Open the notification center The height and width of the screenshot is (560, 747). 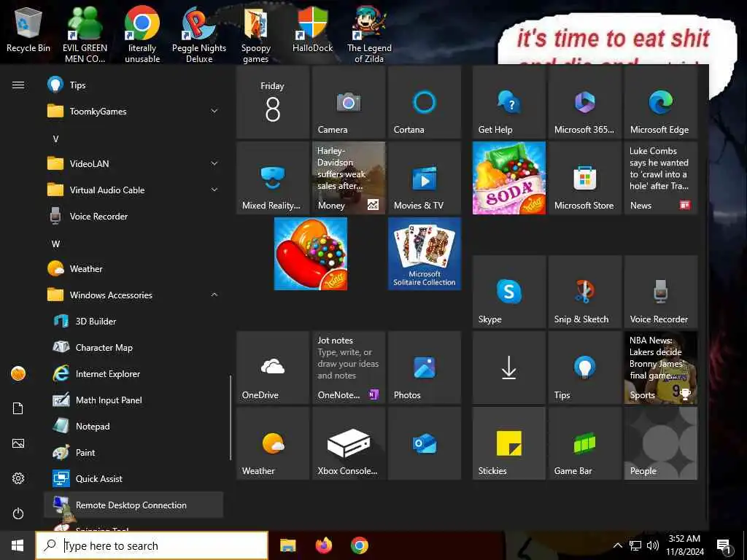(x=724, y=546)
